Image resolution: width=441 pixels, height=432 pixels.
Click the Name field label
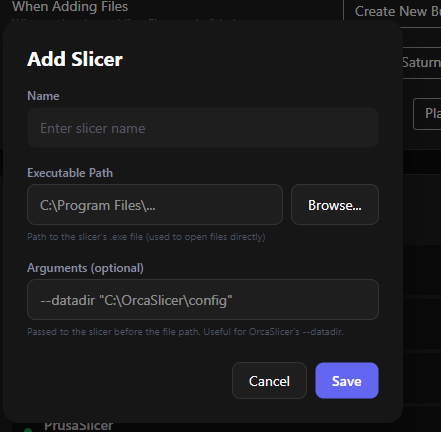click(x=43, y=96)
